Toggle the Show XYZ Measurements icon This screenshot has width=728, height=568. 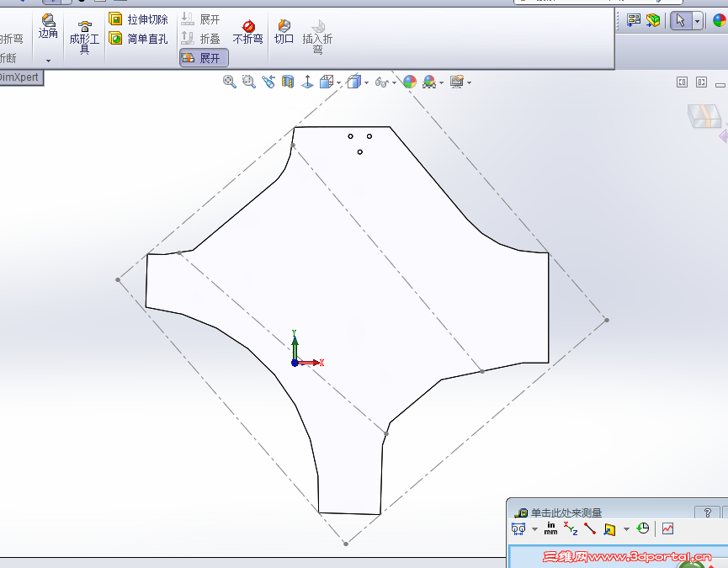(571, 528)
